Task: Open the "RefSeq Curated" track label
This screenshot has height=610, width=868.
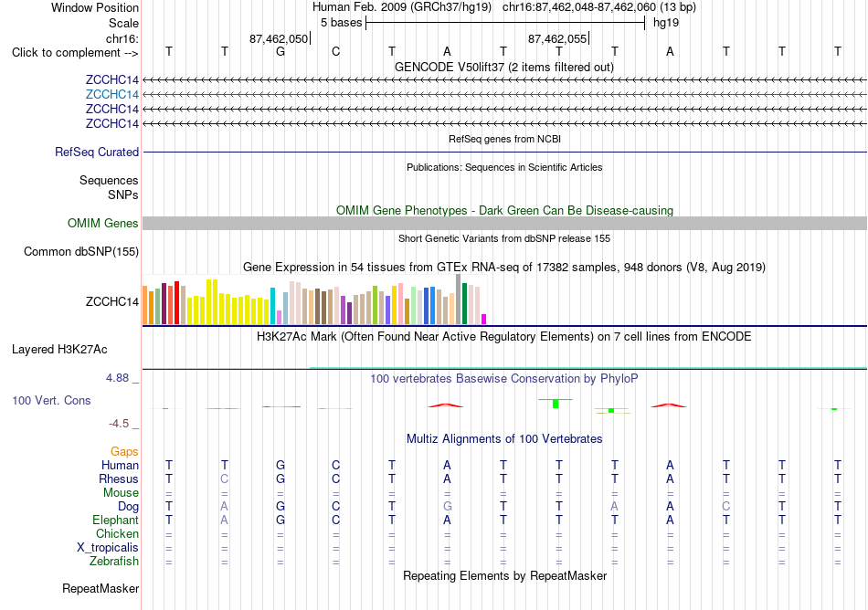Action: [97, 152]
